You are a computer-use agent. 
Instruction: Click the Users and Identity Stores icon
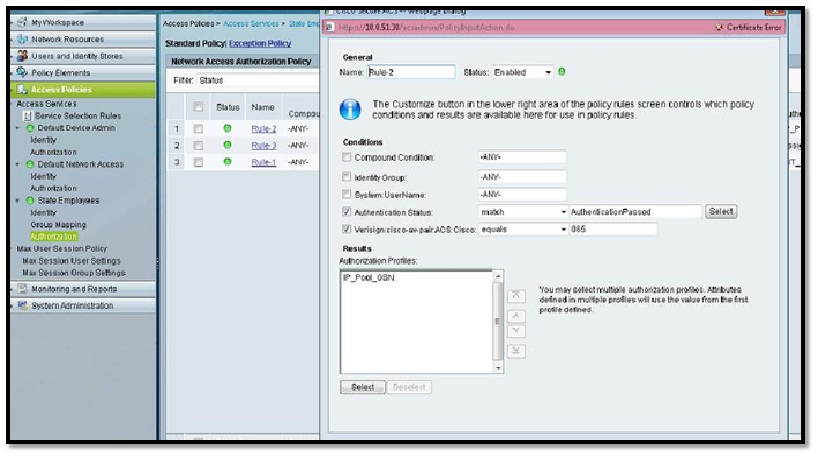pos(22,56)
